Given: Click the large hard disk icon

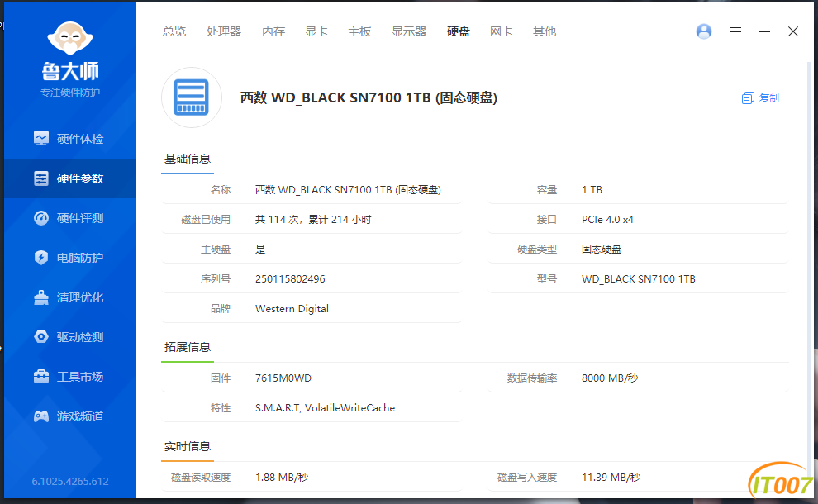Looking at the screenshot, I should [x=192, y=97].
